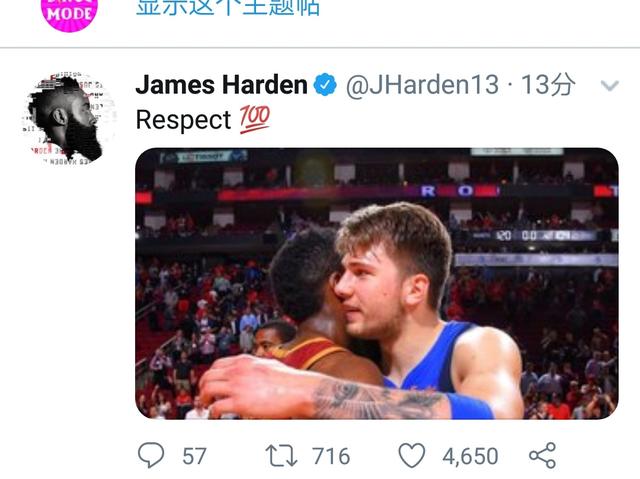
Task: Click the 57 replies count
Action: (194, 456)
